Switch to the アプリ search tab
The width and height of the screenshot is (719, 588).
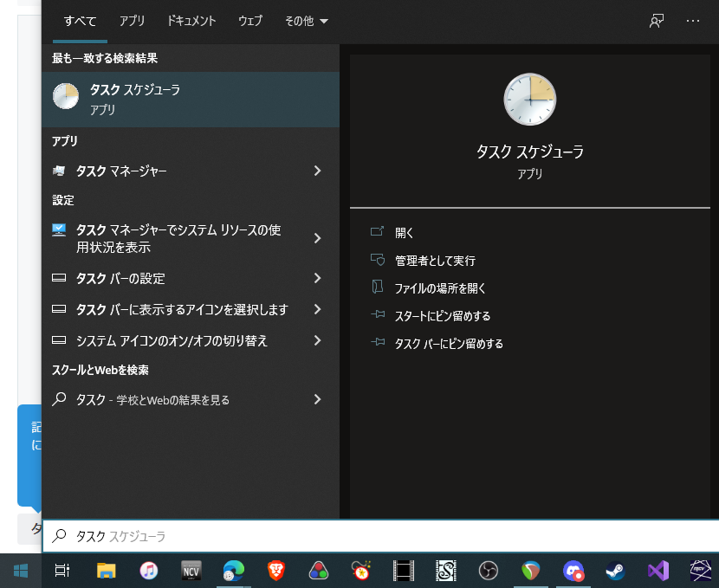[x=132, y=21]
